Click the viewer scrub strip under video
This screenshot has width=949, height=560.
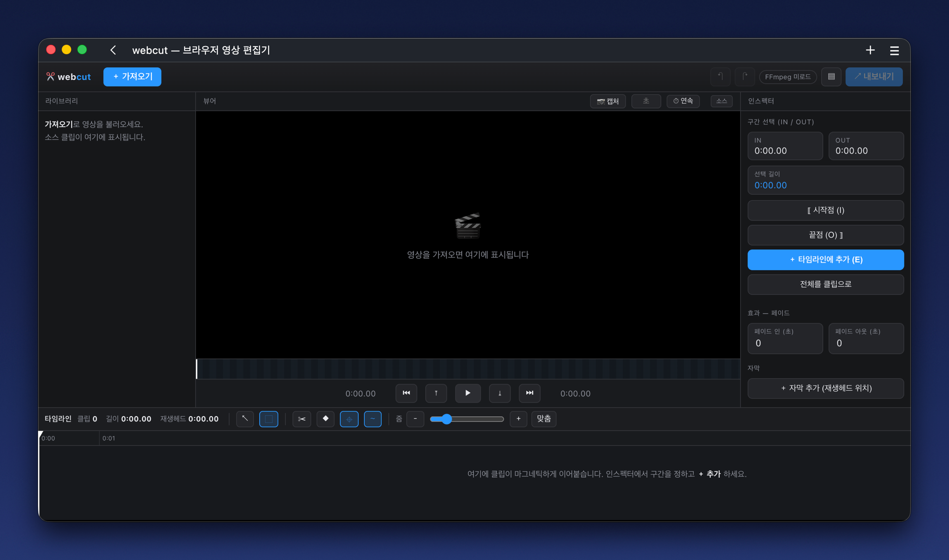pyautogui.click(x=468, y=369)
